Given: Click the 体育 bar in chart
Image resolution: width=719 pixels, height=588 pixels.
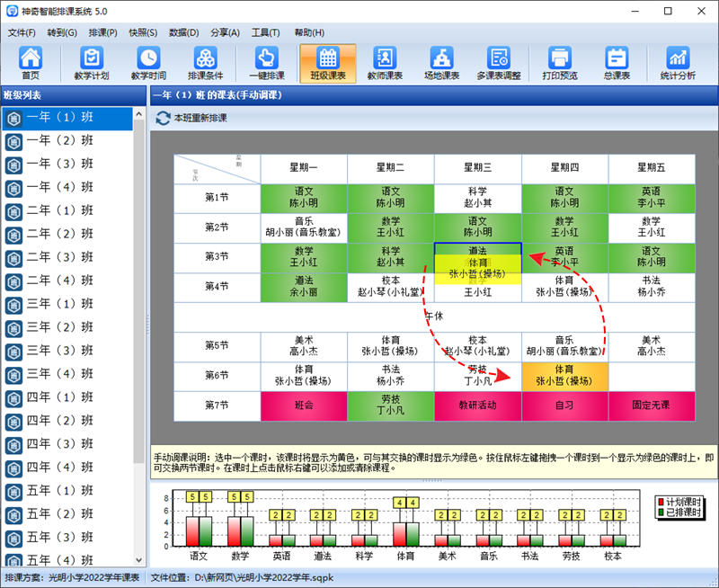Looking at the screenshot, I should 406,534.
